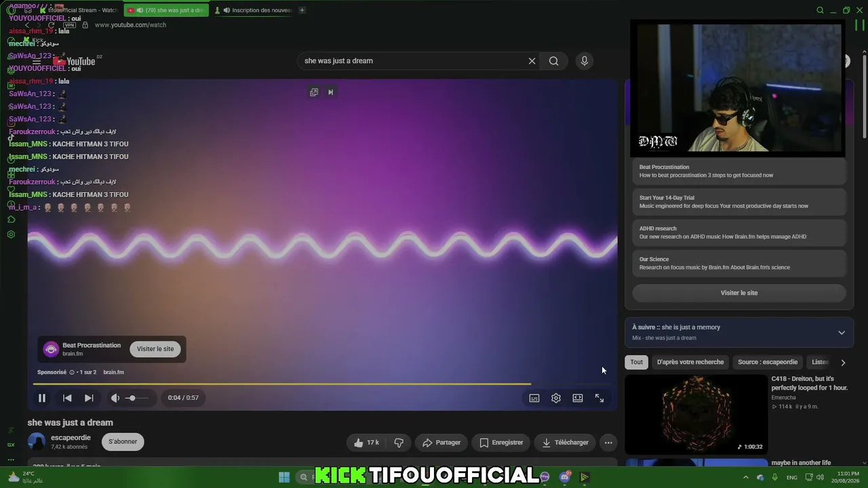Open the Our Science ad link
The width and height of the screenshot is (868, 488).
tap(739, 263)
